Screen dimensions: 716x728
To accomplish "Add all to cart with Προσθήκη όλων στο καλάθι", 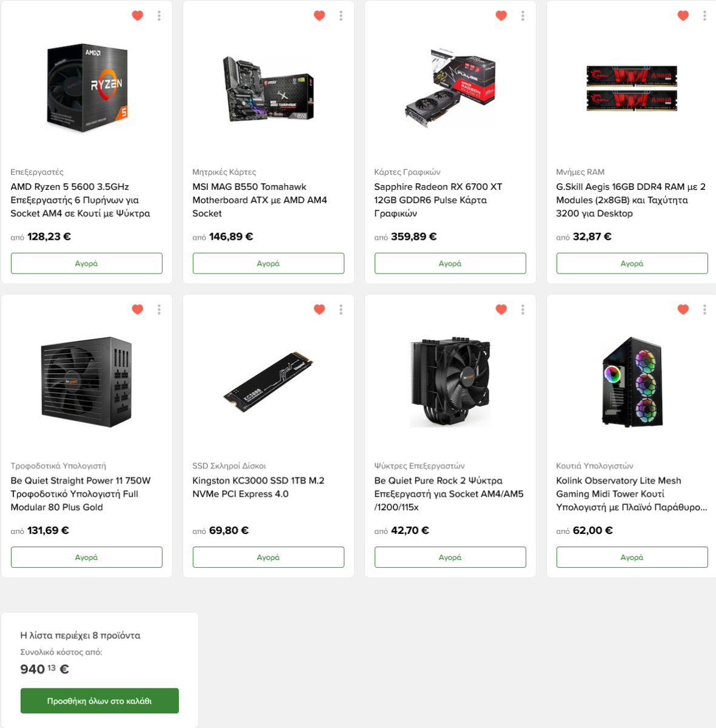I will 99,701.
